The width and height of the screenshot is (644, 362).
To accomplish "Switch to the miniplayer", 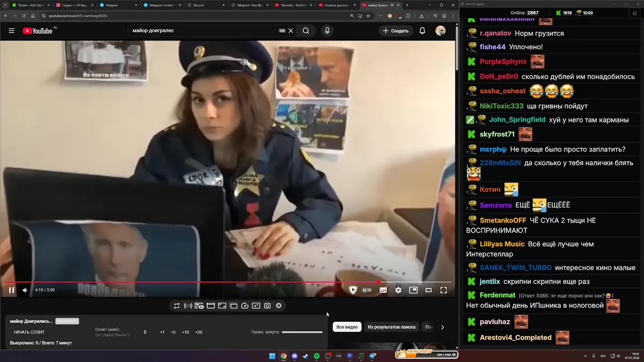I will 413,290.
